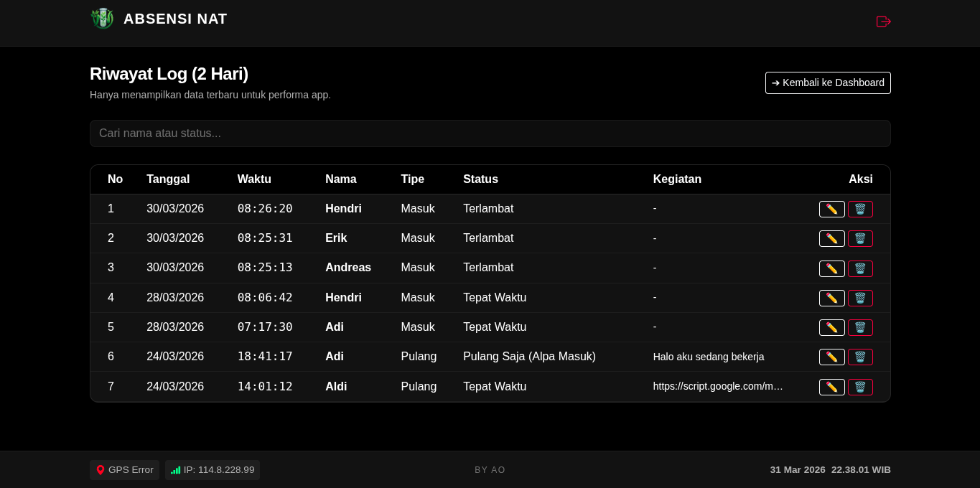980x488 pixels.
Task: Click the ABSENSI NAT cactus logo
Action: (x=103, y=19)
